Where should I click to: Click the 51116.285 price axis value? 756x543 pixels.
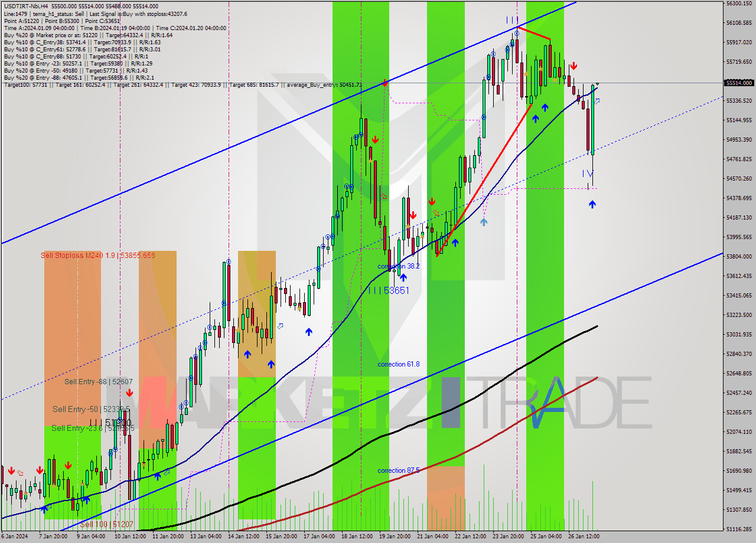(739, 529)
